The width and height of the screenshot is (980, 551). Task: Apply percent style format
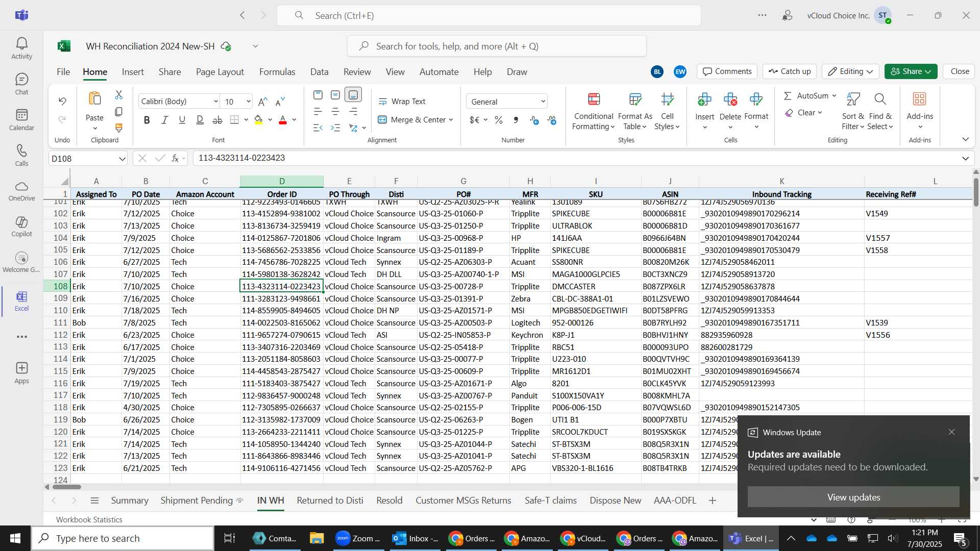(x=499, y=120)
